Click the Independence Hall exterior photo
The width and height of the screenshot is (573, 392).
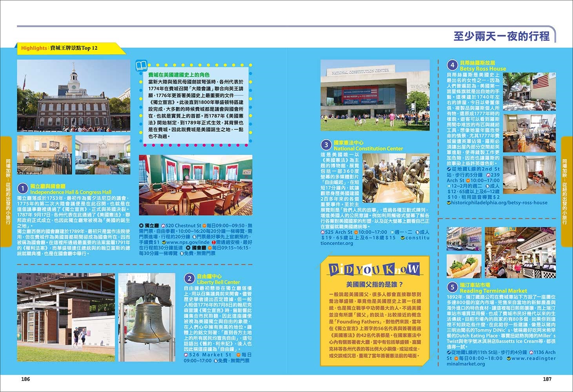(x=73, y=95)
